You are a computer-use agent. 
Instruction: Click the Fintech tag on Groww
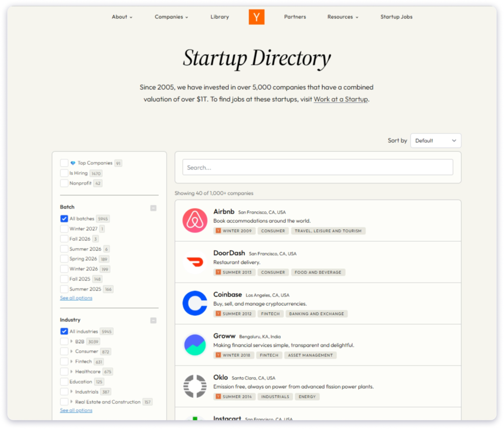pos(269,355)
